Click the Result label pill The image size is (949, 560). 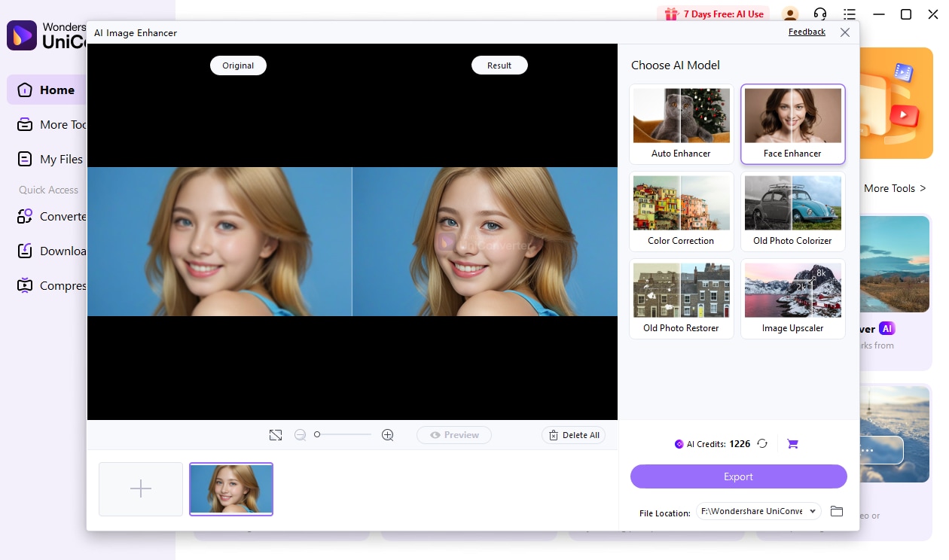coord(499,65)
